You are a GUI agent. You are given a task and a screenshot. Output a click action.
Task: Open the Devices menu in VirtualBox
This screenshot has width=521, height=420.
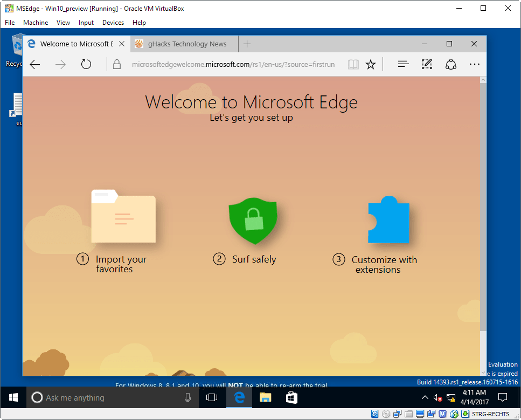pos(113,23)
